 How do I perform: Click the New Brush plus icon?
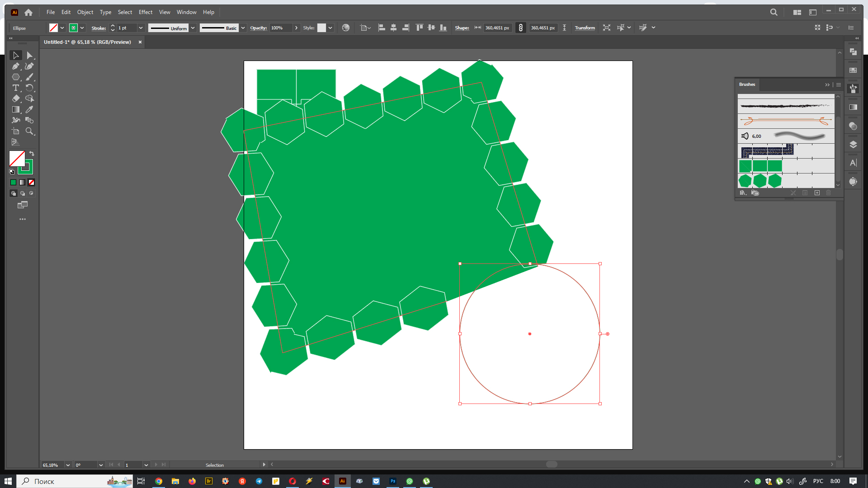pos(817,193)
